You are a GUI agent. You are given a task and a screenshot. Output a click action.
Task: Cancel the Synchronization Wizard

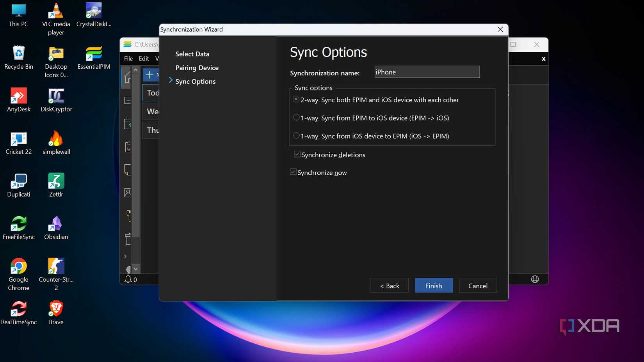[478, 286]
